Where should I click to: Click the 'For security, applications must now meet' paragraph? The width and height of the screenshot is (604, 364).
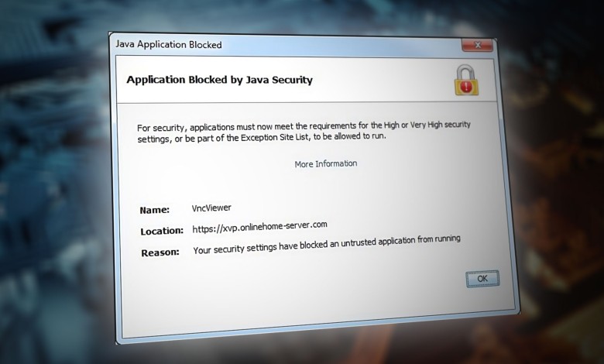[x=304, y=132]
